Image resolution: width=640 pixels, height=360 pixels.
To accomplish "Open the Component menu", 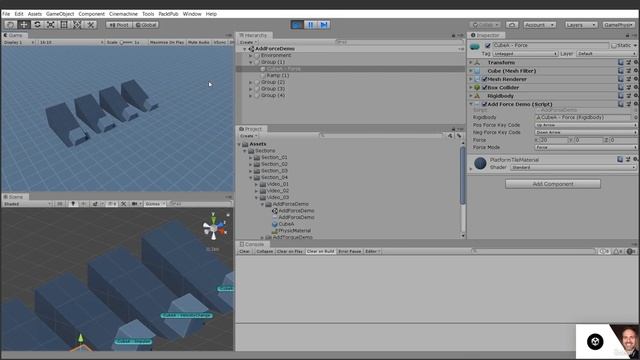I will coord(91,14).
